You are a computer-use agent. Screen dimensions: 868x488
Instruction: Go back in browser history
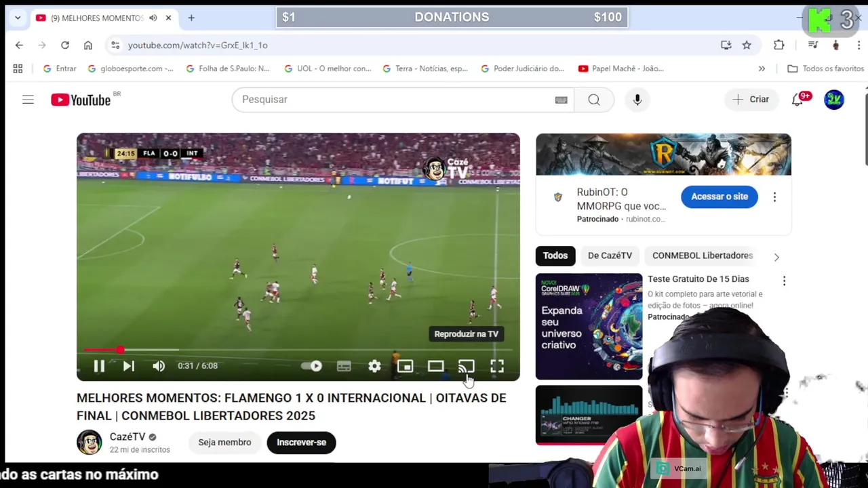click(x=19, y=45)
